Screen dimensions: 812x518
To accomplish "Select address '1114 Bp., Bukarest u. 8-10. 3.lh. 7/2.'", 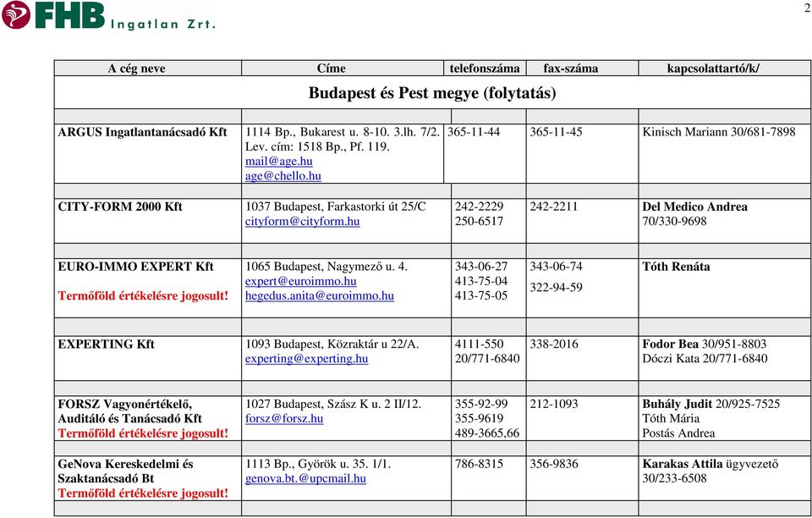I will pos(343,132).
